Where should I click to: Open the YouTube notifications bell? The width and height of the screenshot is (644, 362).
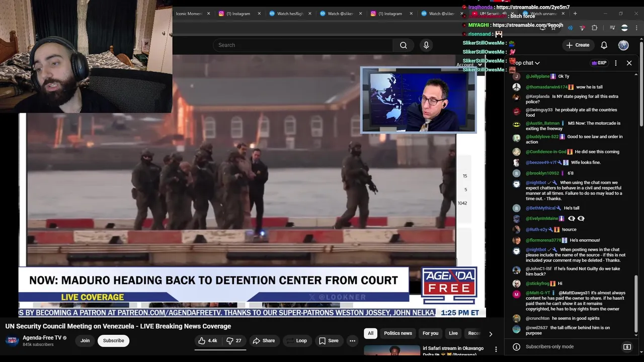pos(604,45)
